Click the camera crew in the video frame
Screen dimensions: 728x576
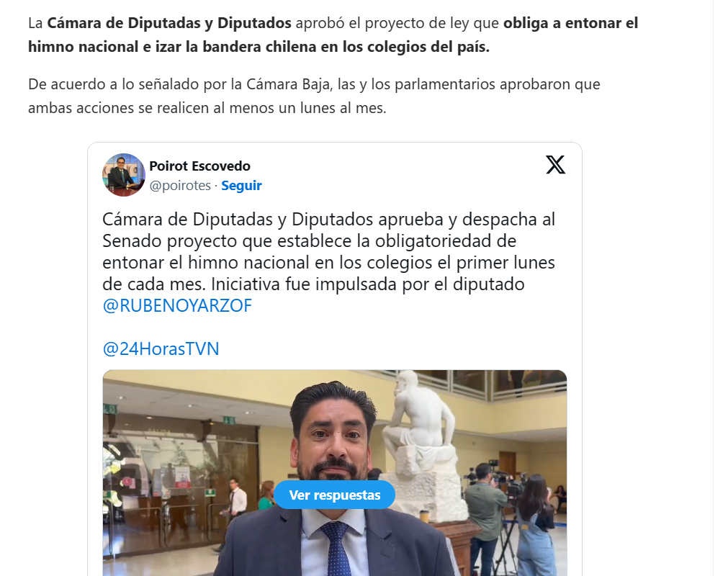511,516
